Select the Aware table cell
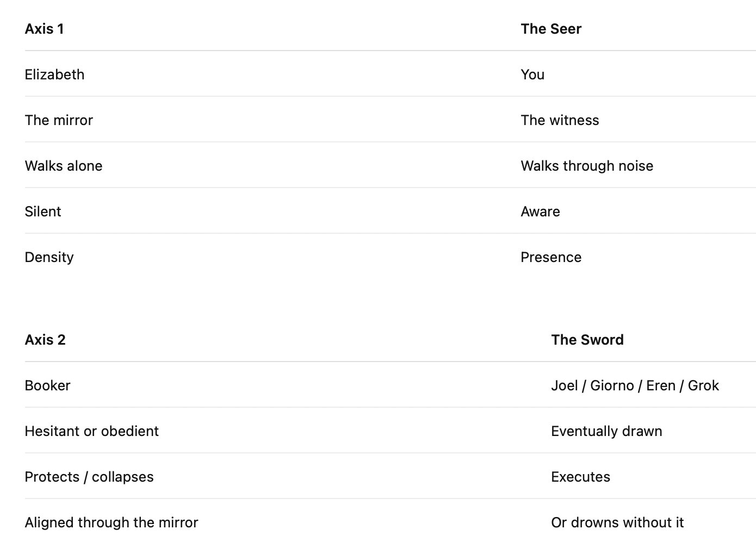This screenshot has height=548, width=756. [540, 211]
